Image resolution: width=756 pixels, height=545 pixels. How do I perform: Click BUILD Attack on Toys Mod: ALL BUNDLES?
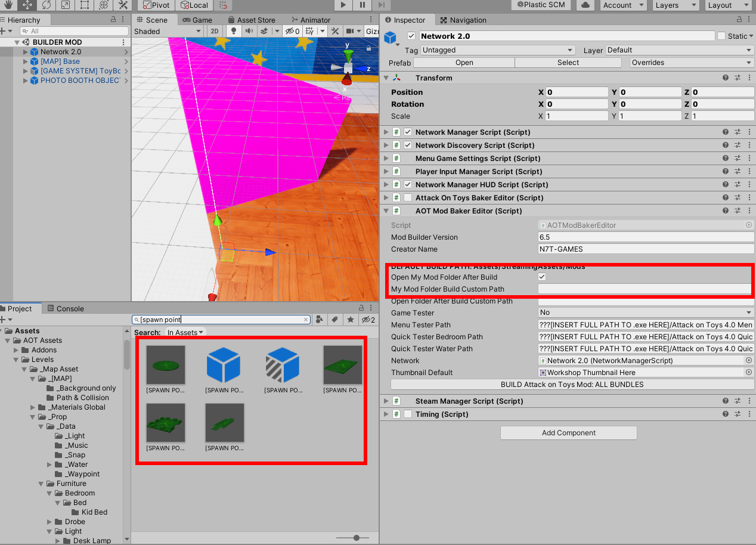pyautogui.click(x=572, y=385)
